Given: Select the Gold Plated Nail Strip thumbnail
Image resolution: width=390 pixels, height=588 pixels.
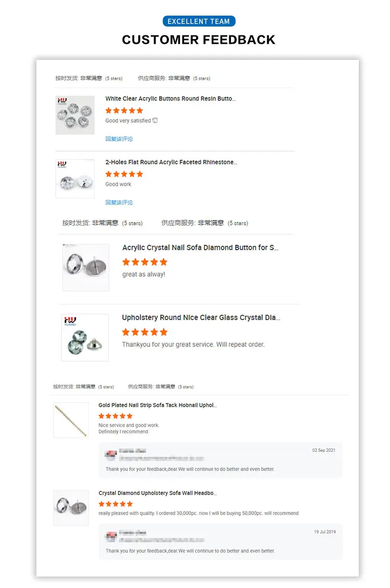Looking at the screenshot, I should coord(71,420).
